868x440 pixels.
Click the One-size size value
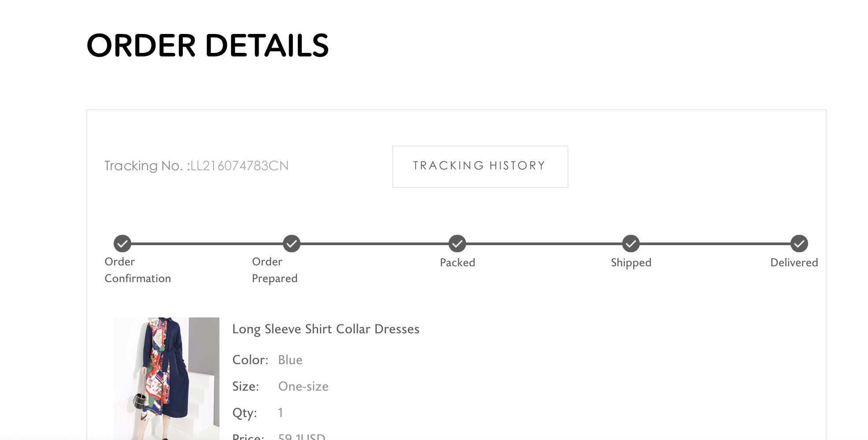coord(303,386)
